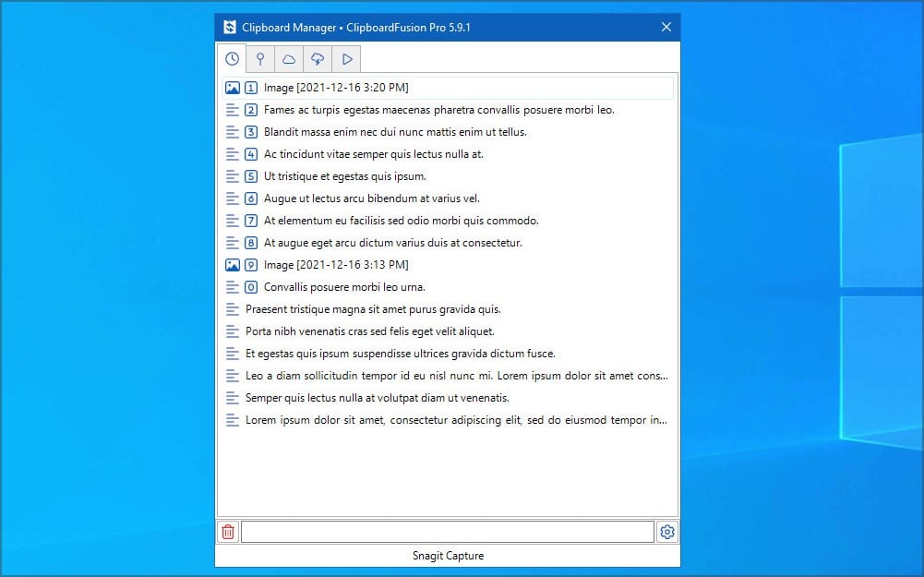Select 'Blandit massa enim nec dui' entry

(x=395, y=132)
